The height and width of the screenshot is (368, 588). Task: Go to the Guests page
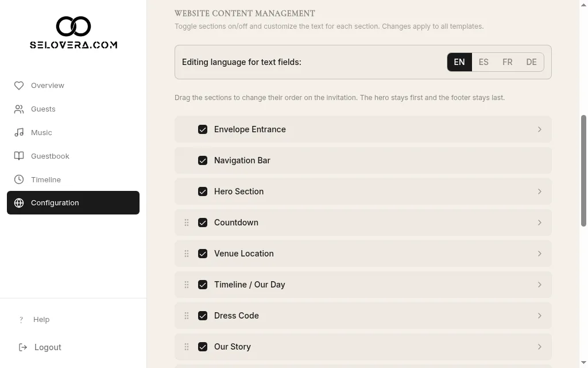[x=73, y=109]
